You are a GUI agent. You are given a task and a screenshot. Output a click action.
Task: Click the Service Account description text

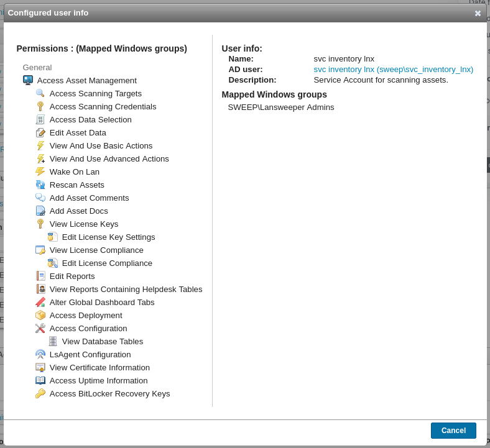[381, 80]
